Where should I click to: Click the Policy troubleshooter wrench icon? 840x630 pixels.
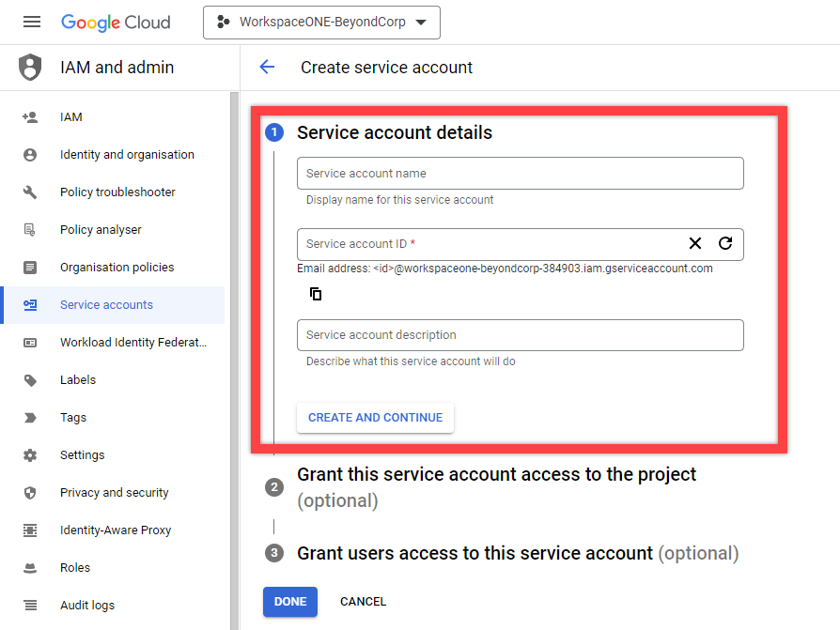coord(30,192)
